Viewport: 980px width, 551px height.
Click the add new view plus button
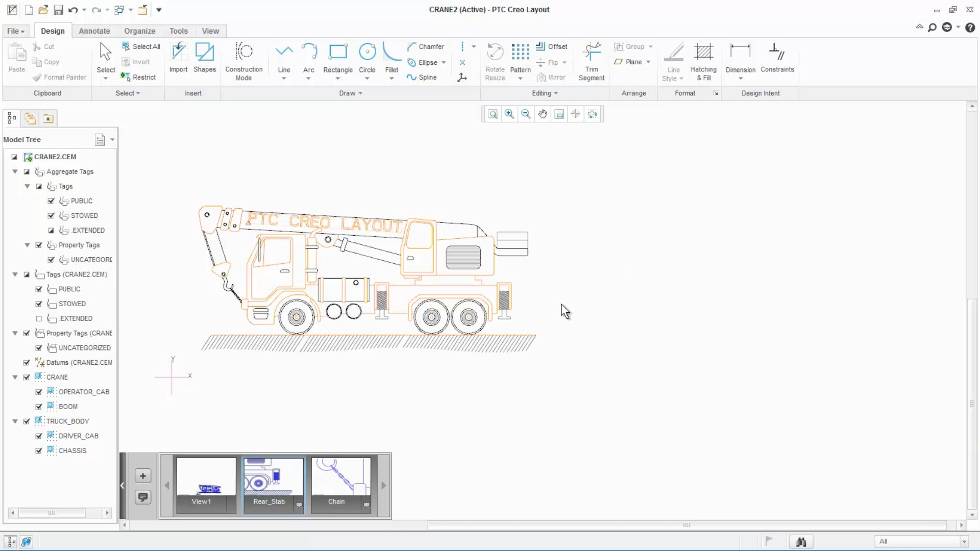point(143,476)
